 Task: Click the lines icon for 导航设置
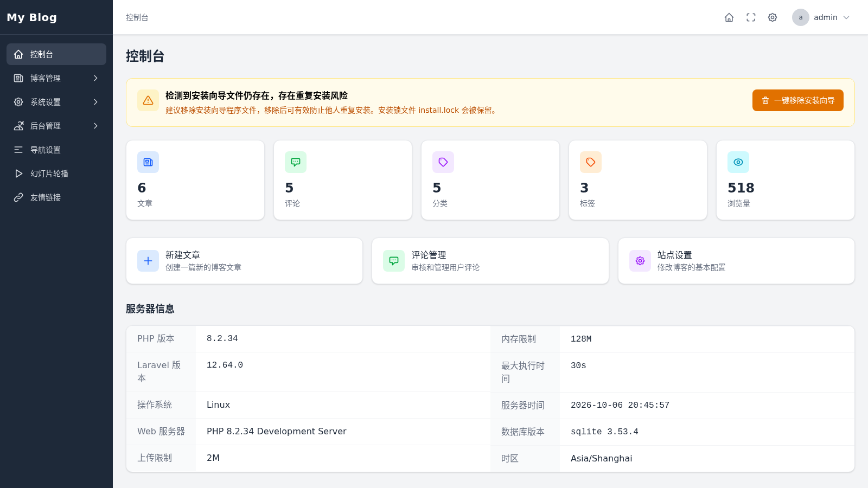[x=18, y=150]
